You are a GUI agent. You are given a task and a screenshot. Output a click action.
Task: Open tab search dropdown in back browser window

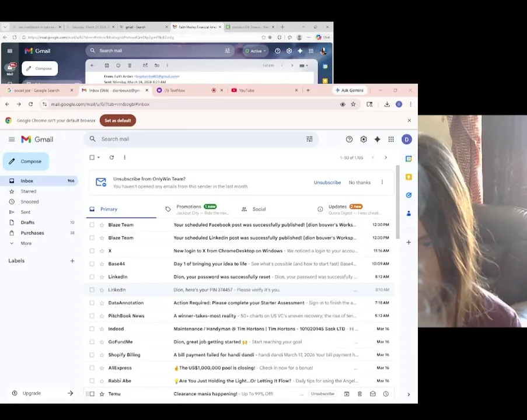coord(5,27)
